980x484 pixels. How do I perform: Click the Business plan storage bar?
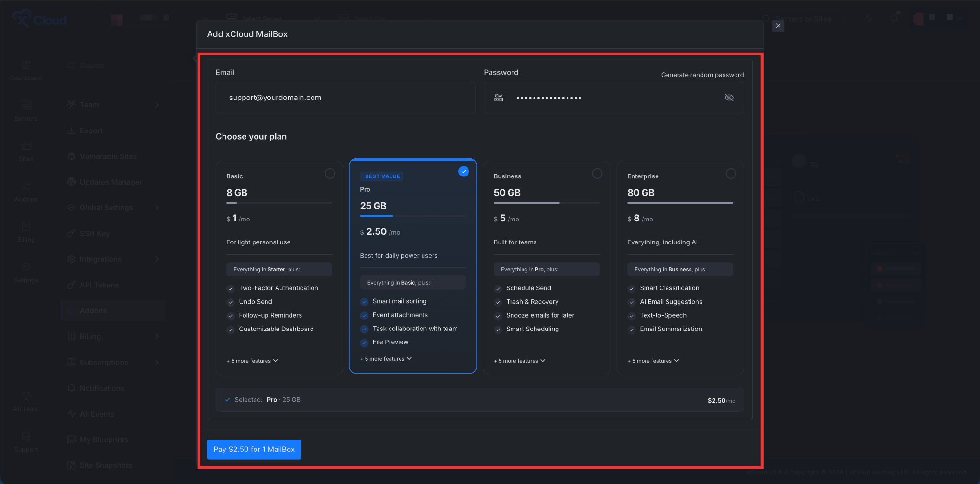(x=546, y=203)
